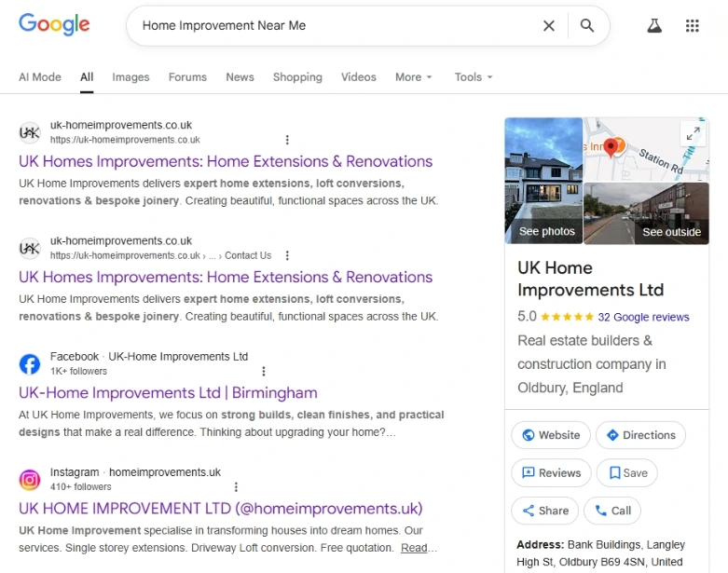Viewport: 728px width, 573px height.
Task: Open the Tools dropdown
Action: (473, 77)
